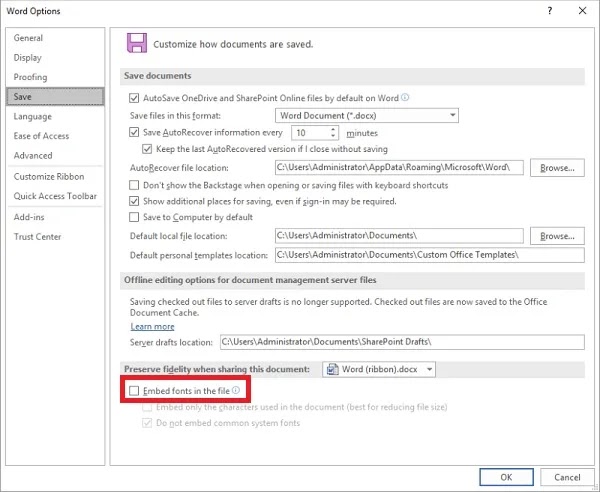Viewport: 600px width, 492px height.
Task: Browse for AutoRecover file location
Action: [x=557, y=168]
